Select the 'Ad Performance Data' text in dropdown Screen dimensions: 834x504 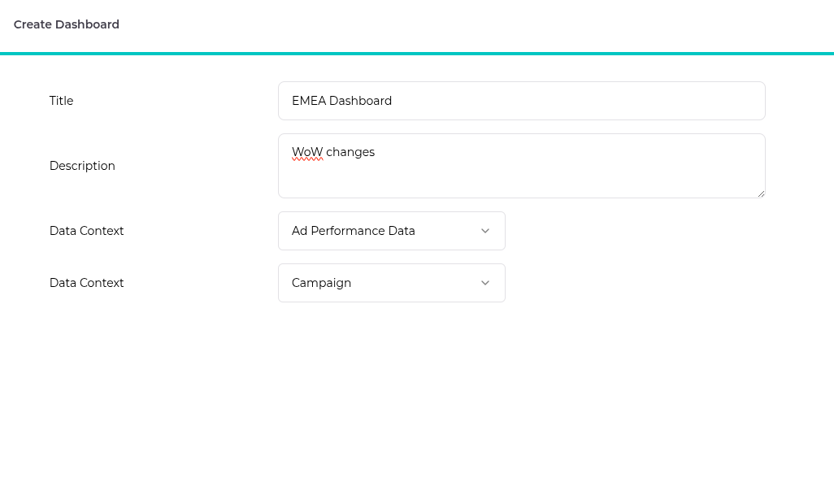tap(354, 231)
